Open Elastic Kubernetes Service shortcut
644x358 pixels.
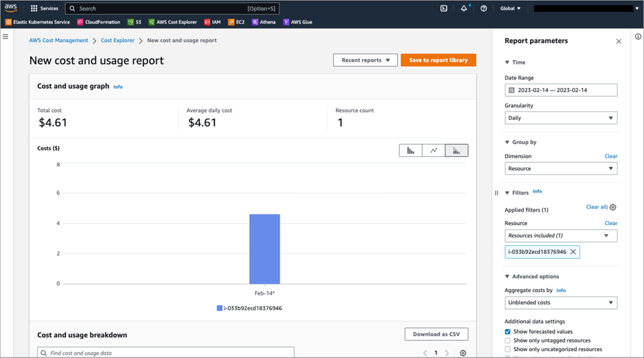click(x=37, y=22)
